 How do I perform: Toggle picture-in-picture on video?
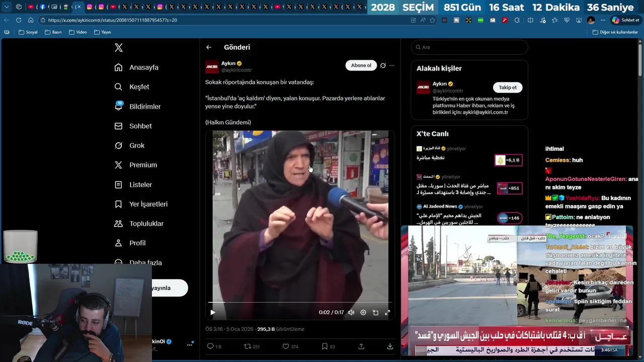coord(375,312)
